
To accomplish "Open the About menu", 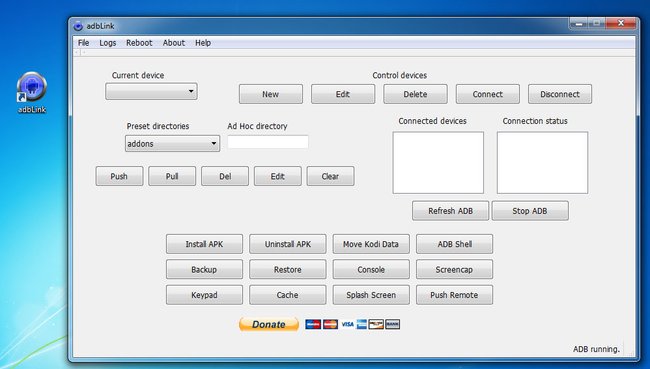I will 174,43.
